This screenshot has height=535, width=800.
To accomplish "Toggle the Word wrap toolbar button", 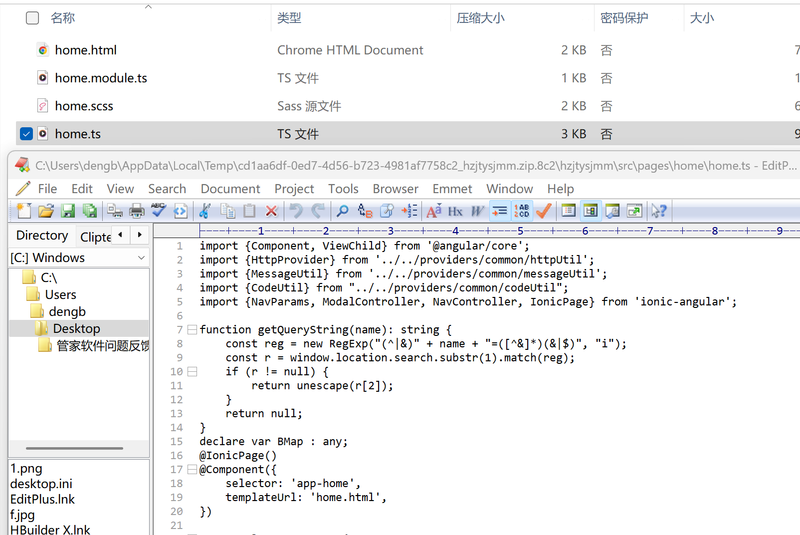I will click(x=499, y=211).
